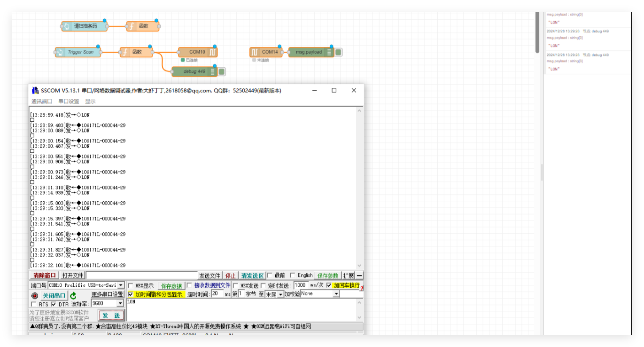Open the 显示 menu

tap(90, 101)
